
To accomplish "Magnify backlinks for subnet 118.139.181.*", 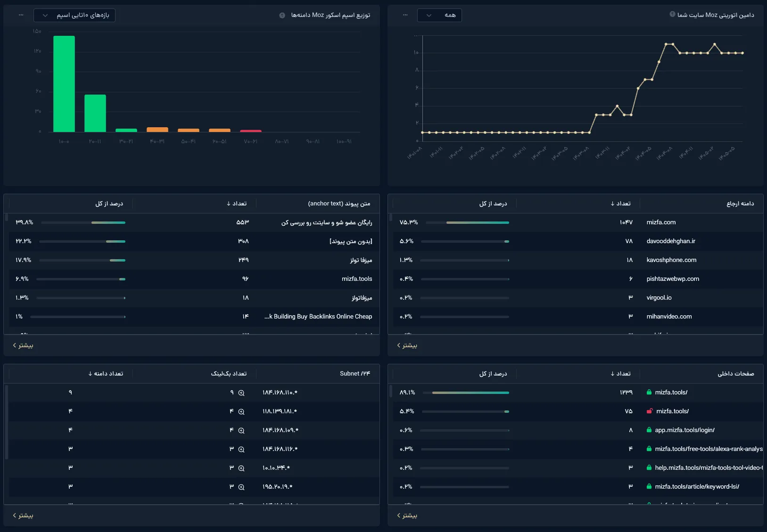I will (241, 412).
